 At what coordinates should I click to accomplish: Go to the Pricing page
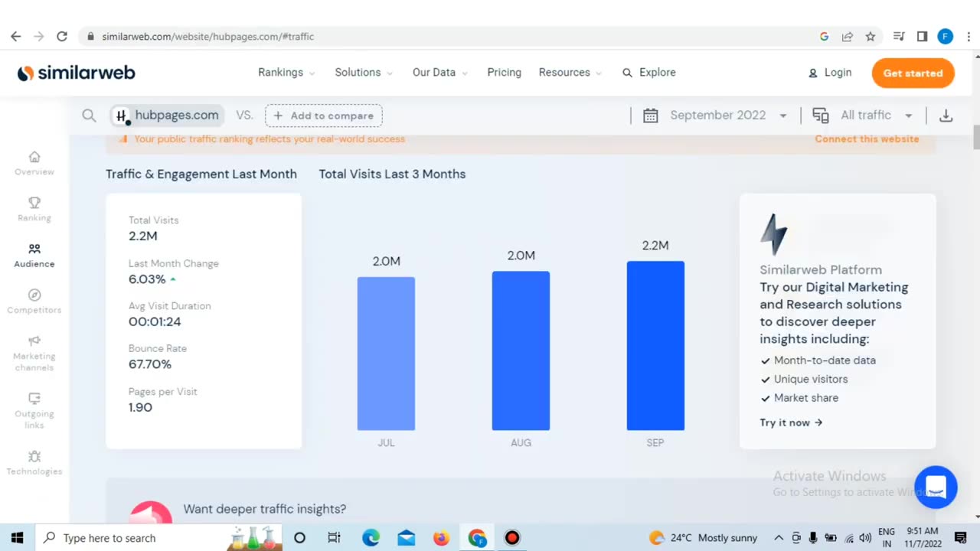(504, 72)
